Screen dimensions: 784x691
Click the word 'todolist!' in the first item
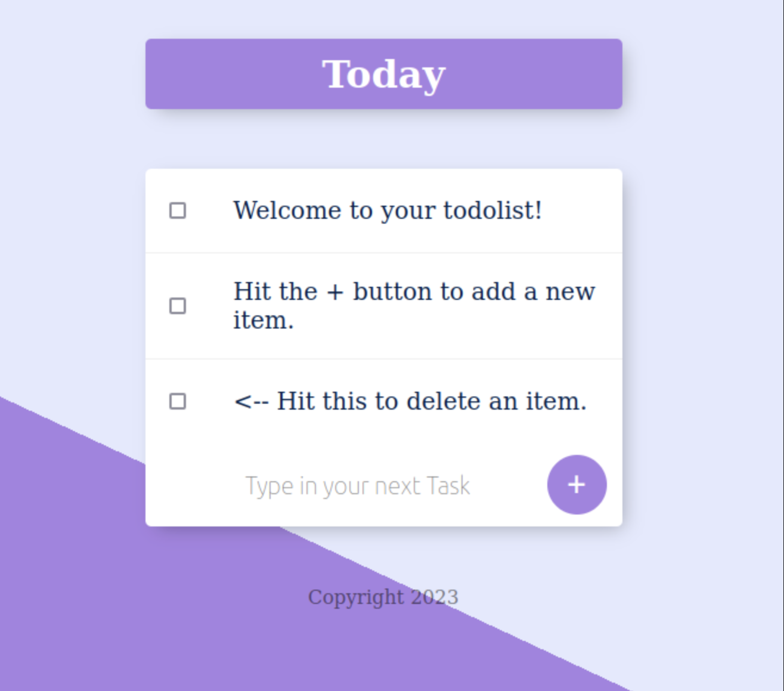point(492,210)
